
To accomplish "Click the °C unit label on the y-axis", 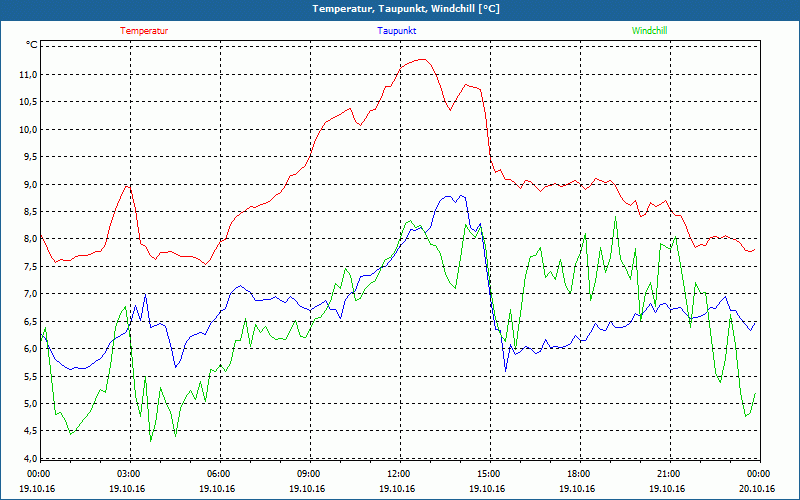I will click(32, 45).
